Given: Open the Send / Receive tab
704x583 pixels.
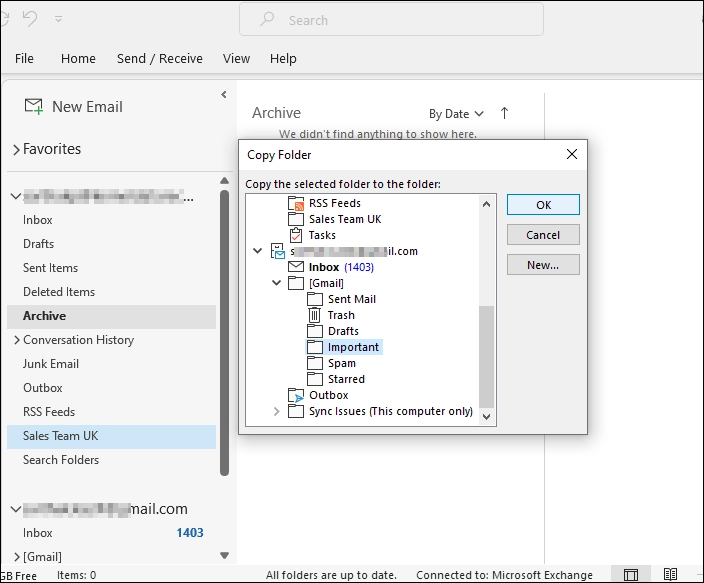Looking at the screenshot, I should click(160, 58).
